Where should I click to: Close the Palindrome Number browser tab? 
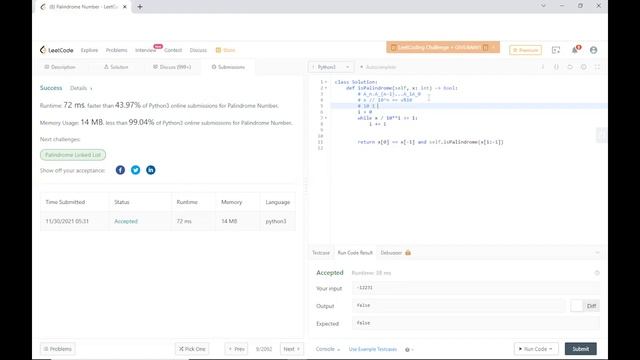pyautogui.click(x=124, y=7)
